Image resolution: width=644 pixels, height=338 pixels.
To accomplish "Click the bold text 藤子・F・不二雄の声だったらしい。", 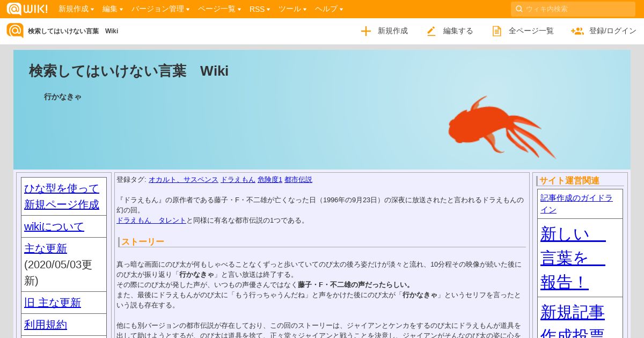I will click(x=355, y=285).
